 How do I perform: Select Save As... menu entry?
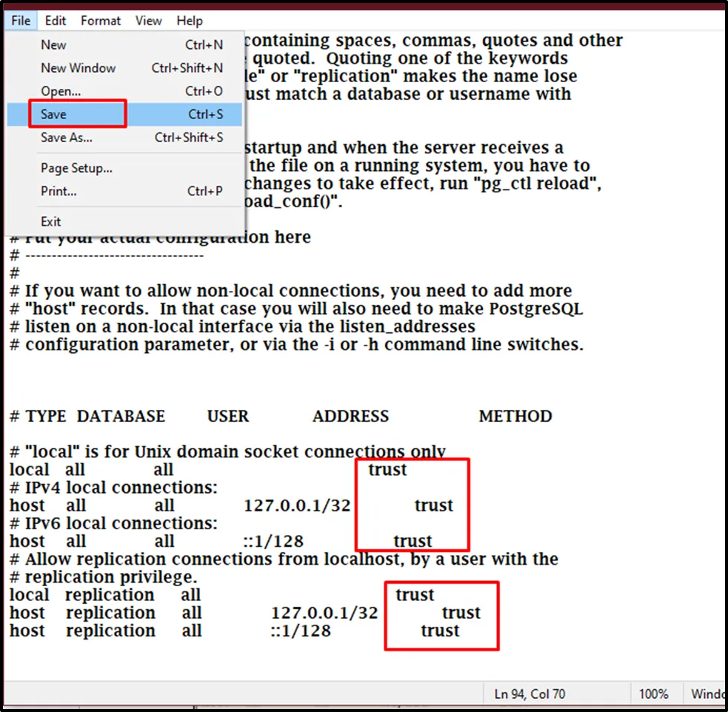(66, 138)
